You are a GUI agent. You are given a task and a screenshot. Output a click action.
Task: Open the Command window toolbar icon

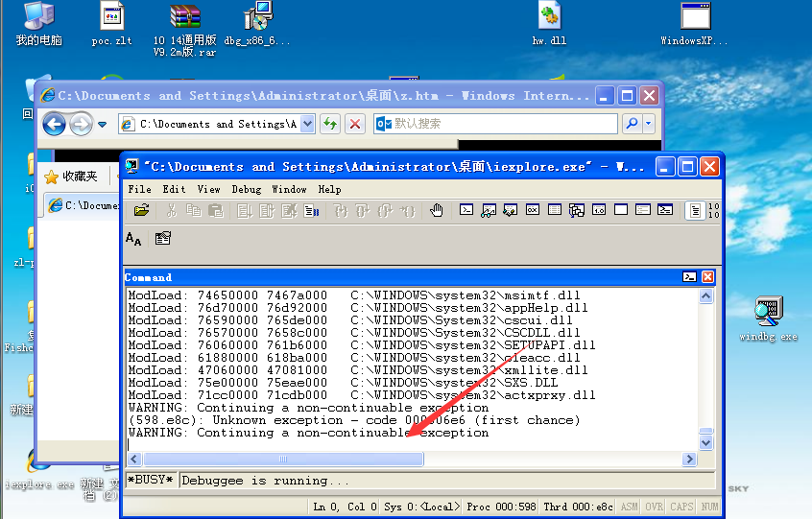click(466, 209)
